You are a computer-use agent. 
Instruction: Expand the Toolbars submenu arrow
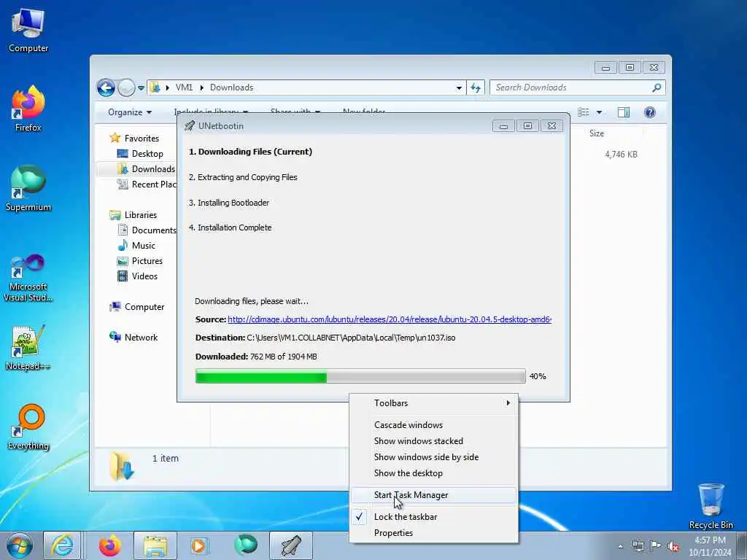tap(508, 402)
